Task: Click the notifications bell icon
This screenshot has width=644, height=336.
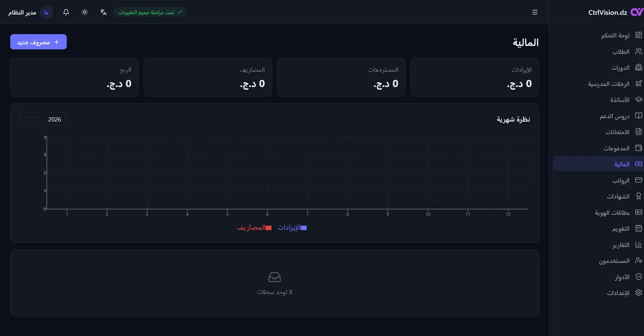Action: tap(66, 12)
